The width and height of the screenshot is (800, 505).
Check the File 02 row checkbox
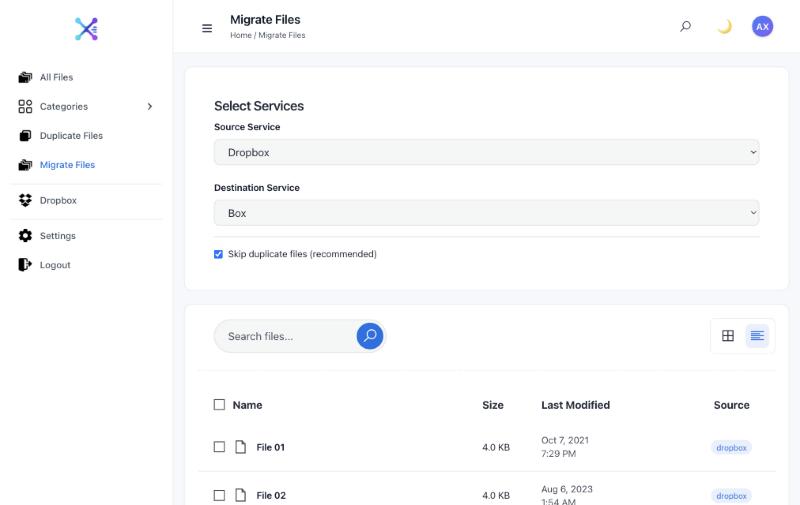219,495
